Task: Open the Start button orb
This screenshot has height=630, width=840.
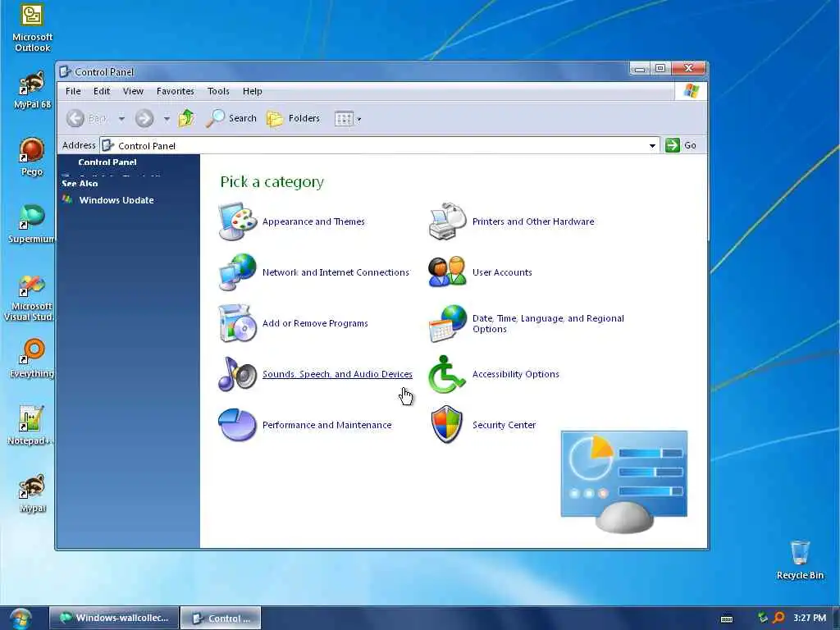Action: click(x=21, y=619)
